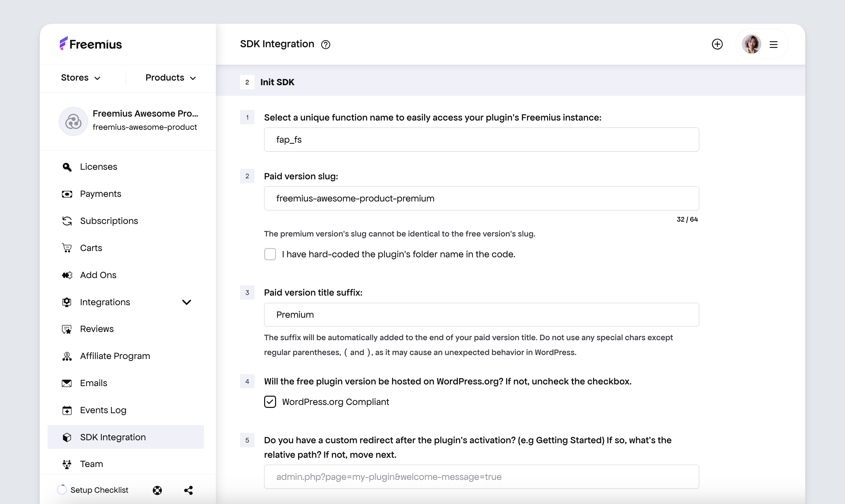Viewport: 845px width, 504px height.
Task: Go to Payments page
Action: point(101,194)
